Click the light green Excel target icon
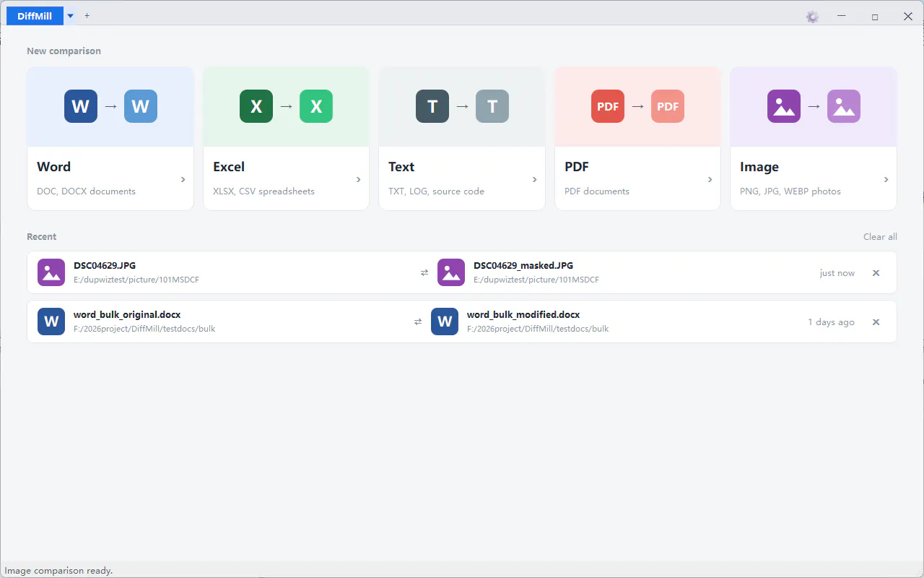 [316, 106]
